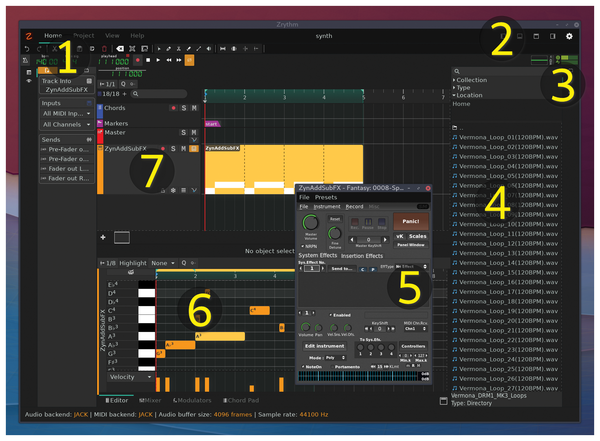Toggle the right panel visibility icon
This screenshot has height=441, width=600.
(553, 36)
